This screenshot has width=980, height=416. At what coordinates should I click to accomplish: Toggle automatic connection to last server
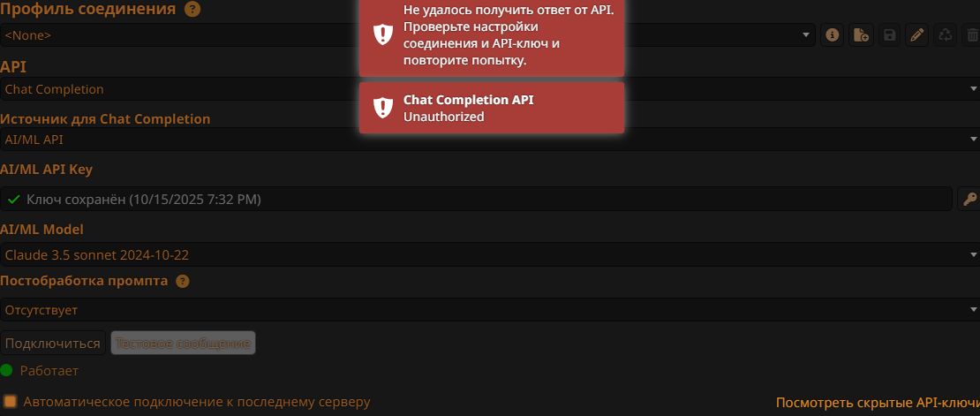[x=11, y=402]
